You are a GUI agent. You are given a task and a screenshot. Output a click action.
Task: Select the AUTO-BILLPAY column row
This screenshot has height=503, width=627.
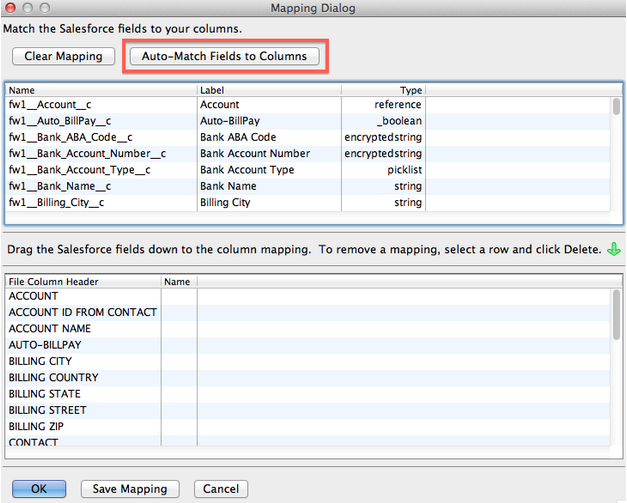point(308,345)
